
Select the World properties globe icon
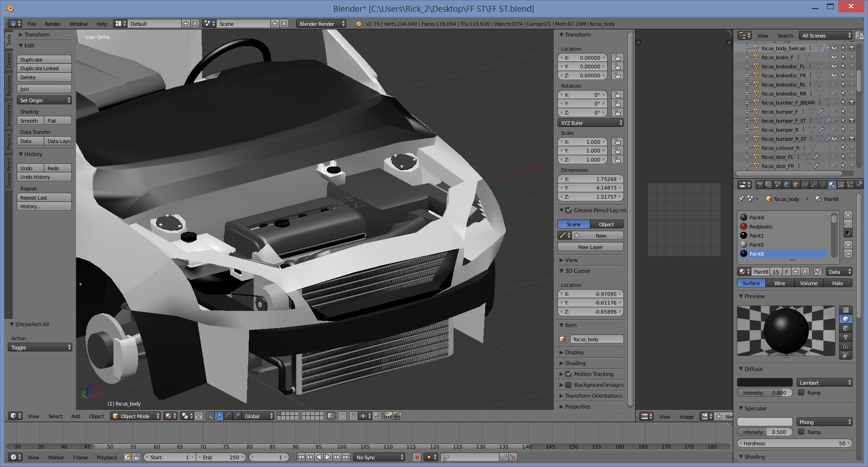point(787,185)
